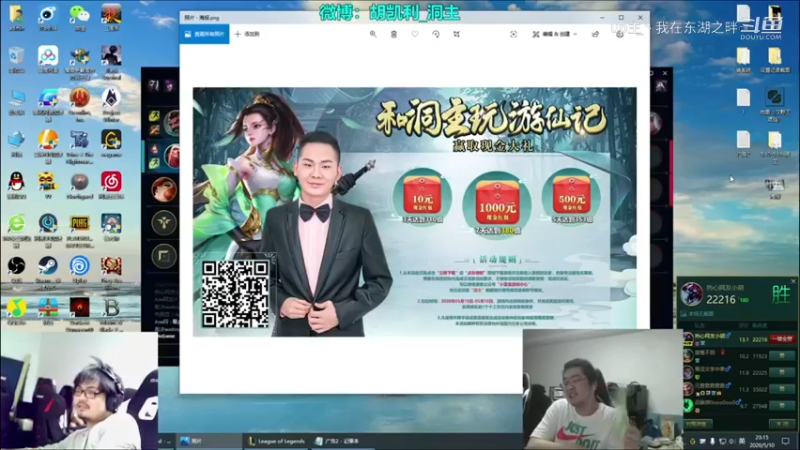
Task: Click the close button at the bottom of the match overlay
Action: (782, 424)
